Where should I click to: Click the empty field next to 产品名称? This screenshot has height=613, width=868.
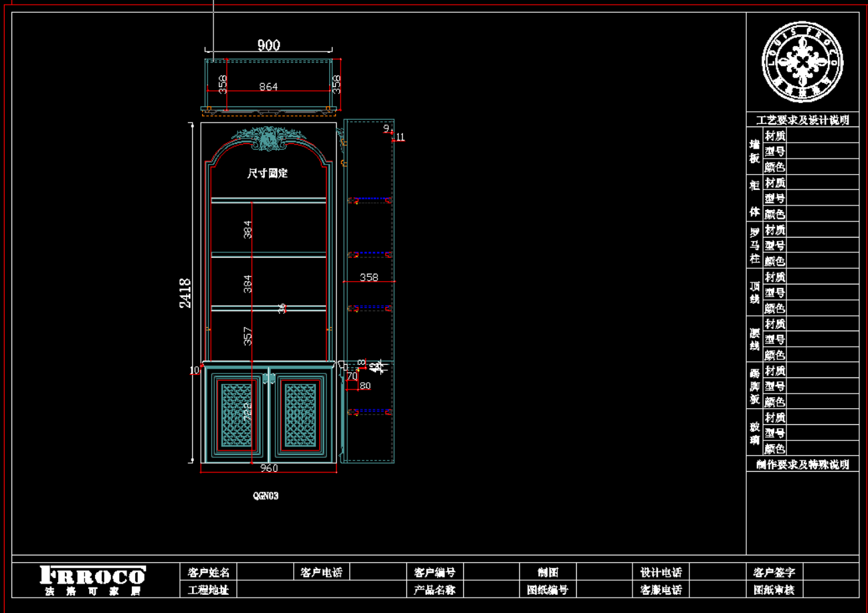[x=491, y=590]
